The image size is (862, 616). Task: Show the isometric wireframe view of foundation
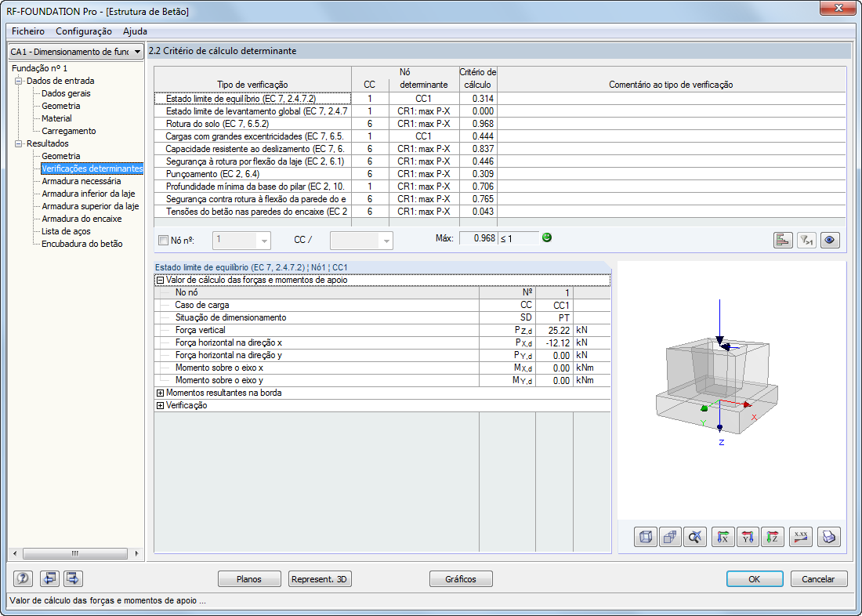[x=646, y=537]
